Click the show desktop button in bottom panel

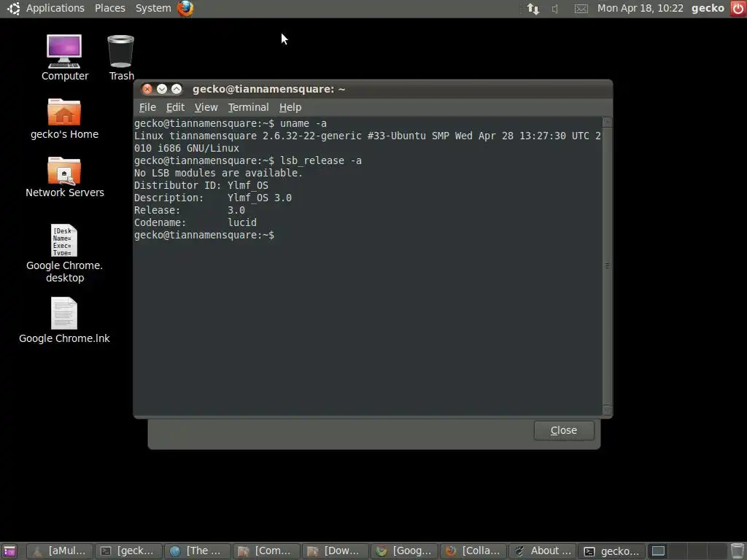9,551
